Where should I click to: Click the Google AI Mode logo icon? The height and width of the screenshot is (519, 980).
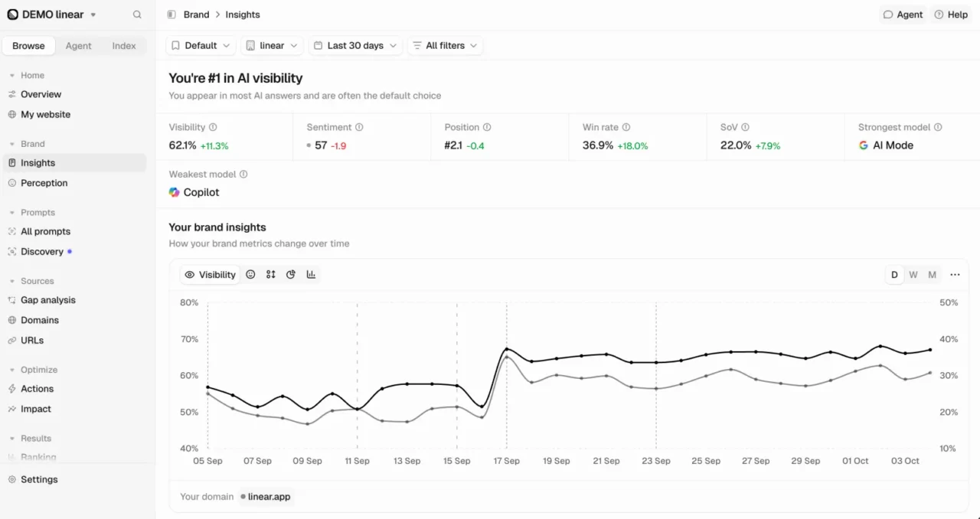pyautogui.click(x=864, y=145)
